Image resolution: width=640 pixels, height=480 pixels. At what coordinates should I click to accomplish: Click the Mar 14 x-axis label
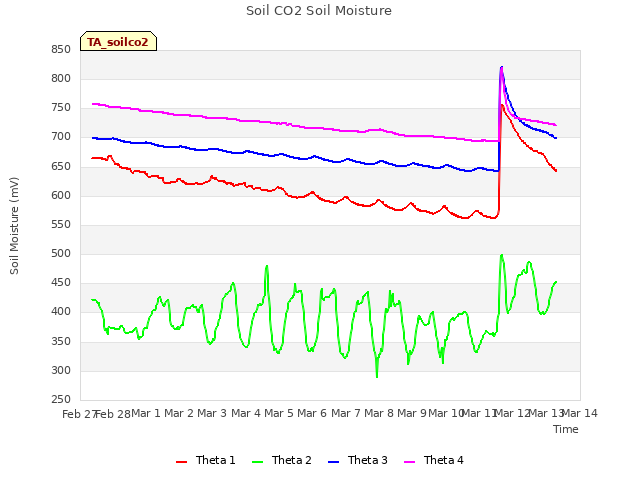580,413
